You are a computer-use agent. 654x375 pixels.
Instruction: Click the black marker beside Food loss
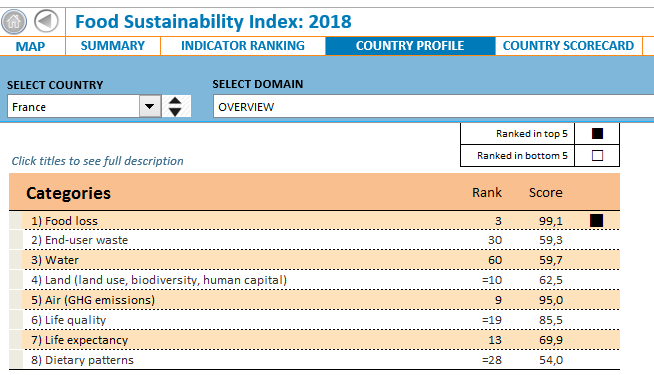pyautogui.click(x=596, y=221)
